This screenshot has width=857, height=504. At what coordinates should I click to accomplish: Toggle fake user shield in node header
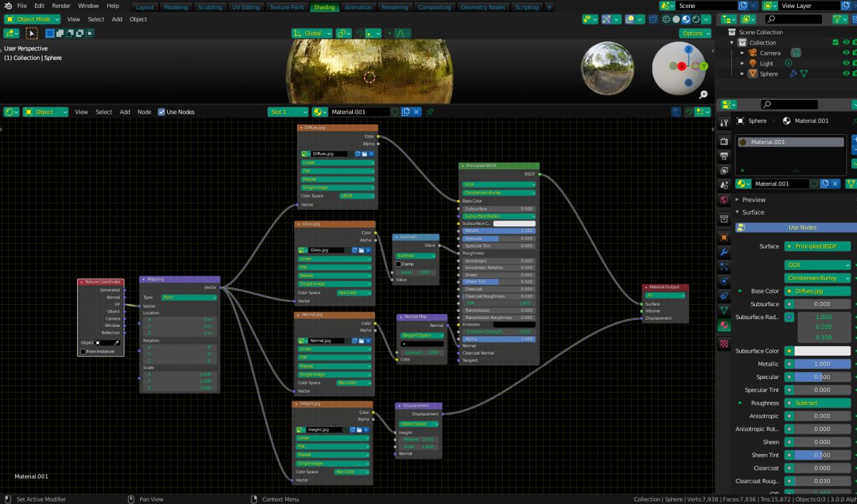coord(396,112)
